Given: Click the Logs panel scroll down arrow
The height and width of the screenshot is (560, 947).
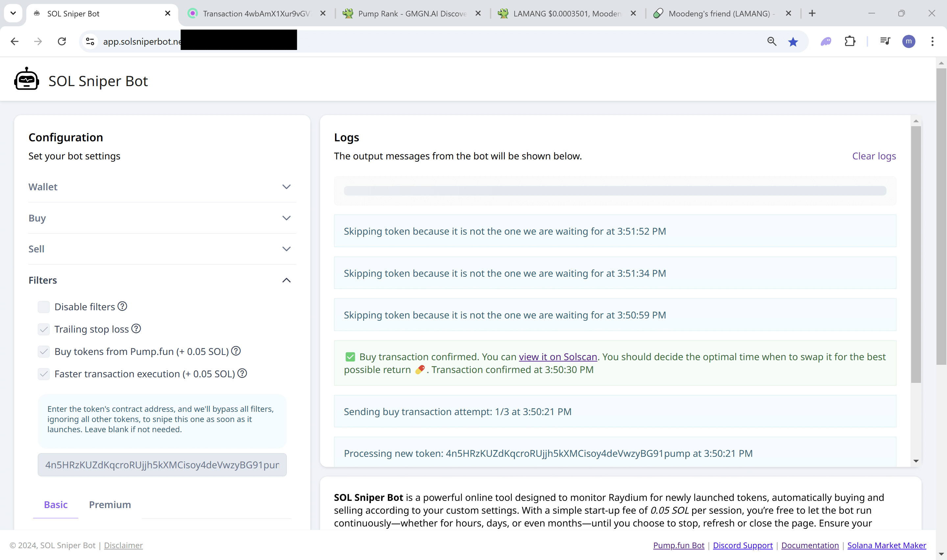Looking at the screenshot, I should pos(916,461).
